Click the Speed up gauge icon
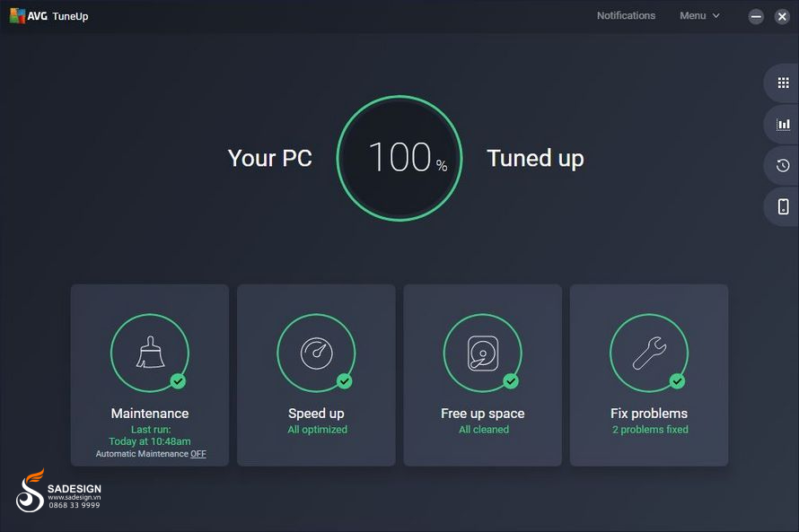This screenshot has width=799, height=532. [x=316, y=353]
